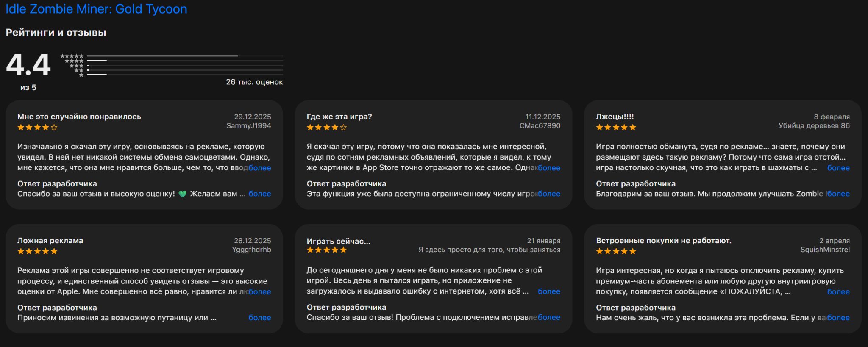Click the "Рейтинги и отзывы" section heading
The image size is (868, 347).
coord(56,33)
